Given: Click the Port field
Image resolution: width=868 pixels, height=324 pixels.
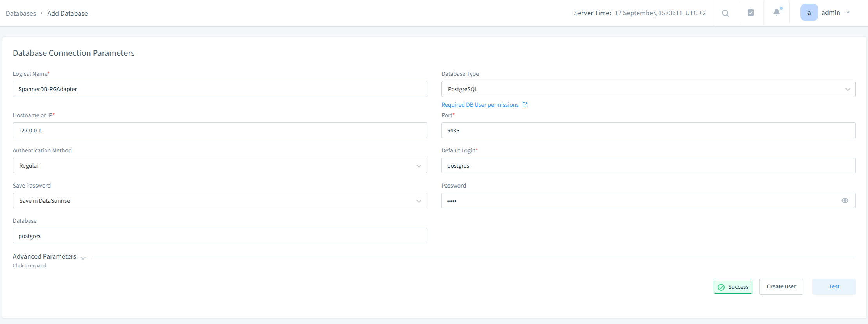Looking at the screenshot, I should point(648,130).
